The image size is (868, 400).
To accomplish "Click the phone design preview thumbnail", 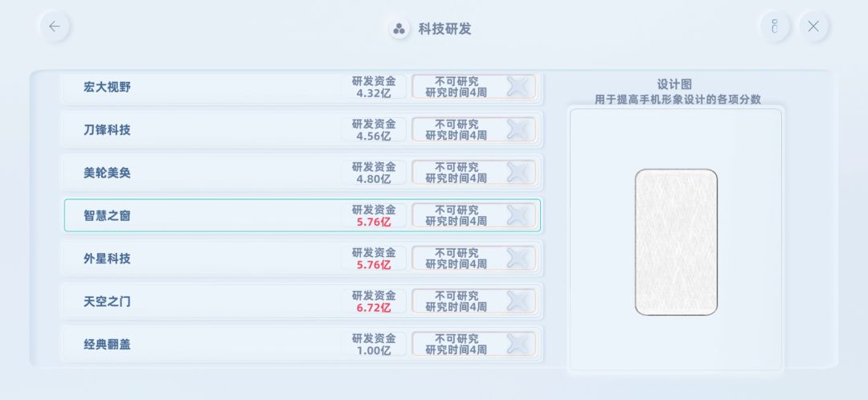I will 676,243.
